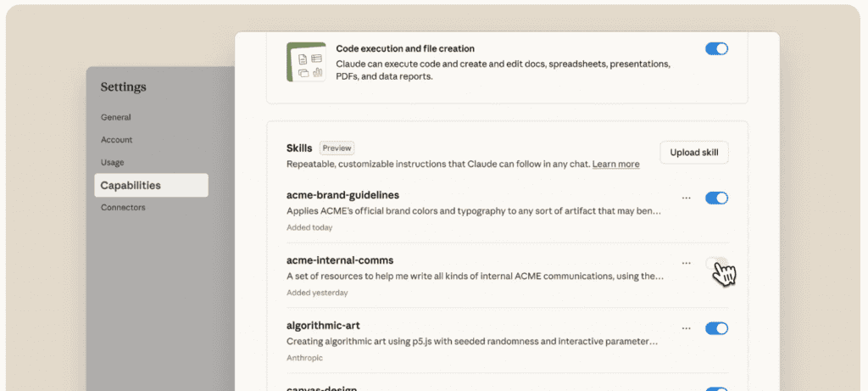Click the Code execution feature icon

point(306,62)
